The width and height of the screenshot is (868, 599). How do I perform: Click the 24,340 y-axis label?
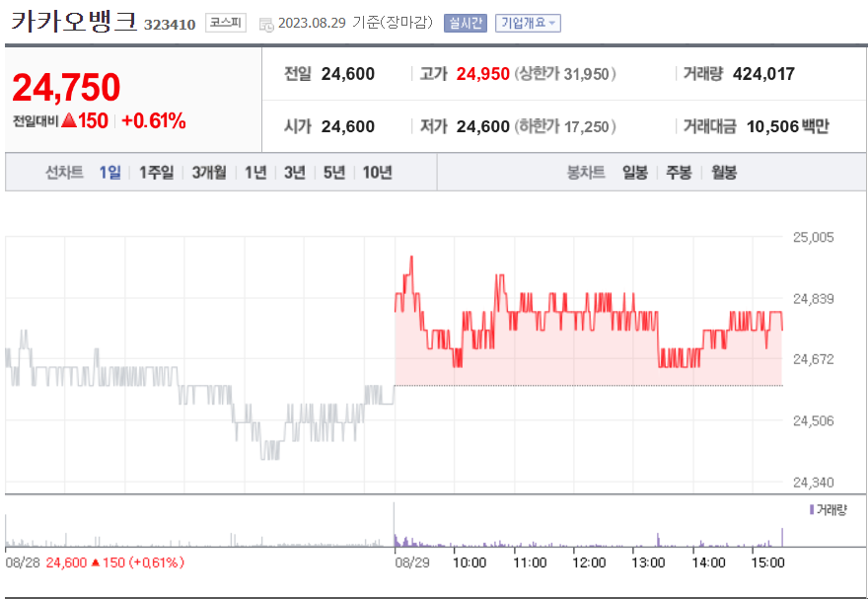[x=813, y=483]
